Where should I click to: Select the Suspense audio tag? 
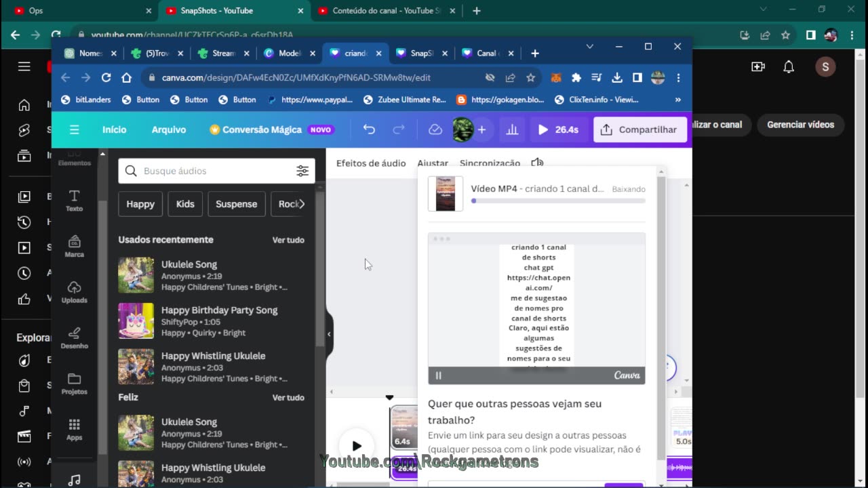pos(236,204)
